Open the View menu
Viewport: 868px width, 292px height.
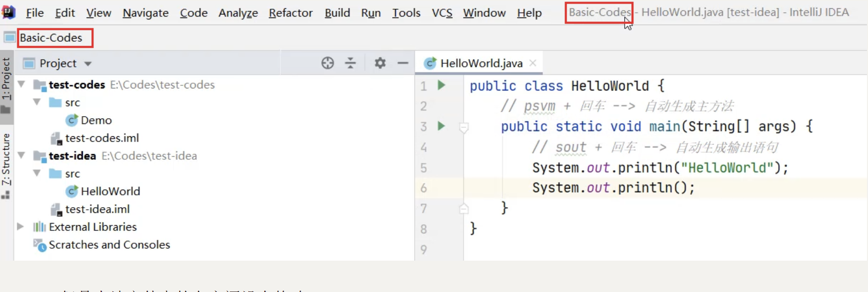pyautogui.click(x=99, y=12)
